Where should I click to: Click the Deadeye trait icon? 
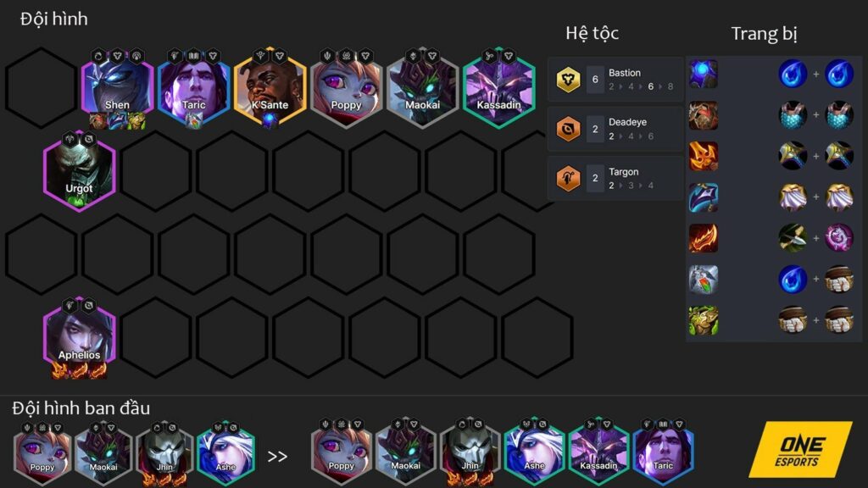(568, 129)
